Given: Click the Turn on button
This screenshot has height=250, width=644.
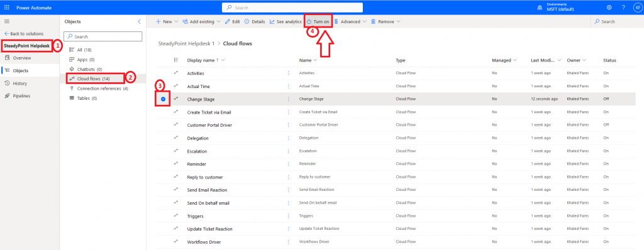Looking at the screenshot, I should (318, 21).
